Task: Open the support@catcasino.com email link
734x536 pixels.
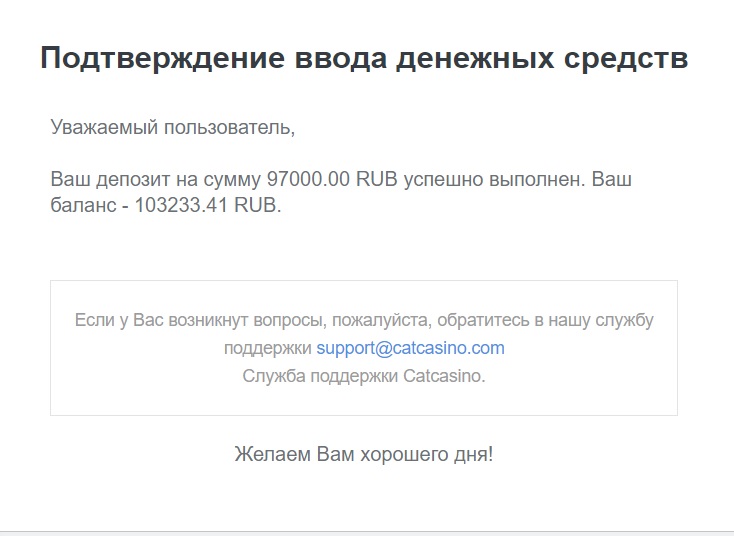Action: [x=411, y=348]
